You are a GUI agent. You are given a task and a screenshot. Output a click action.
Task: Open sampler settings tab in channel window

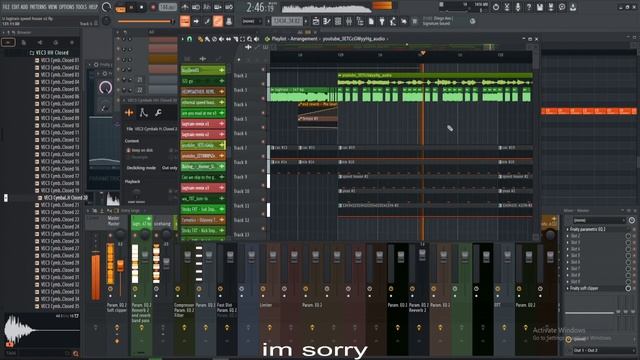(x=129, y=113)
